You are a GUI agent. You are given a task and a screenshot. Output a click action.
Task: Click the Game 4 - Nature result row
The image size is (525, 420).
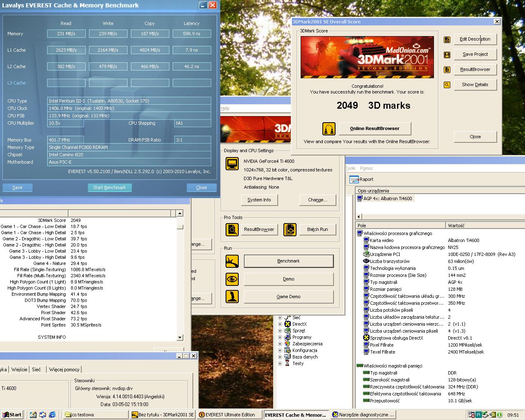tap(88, 263)
